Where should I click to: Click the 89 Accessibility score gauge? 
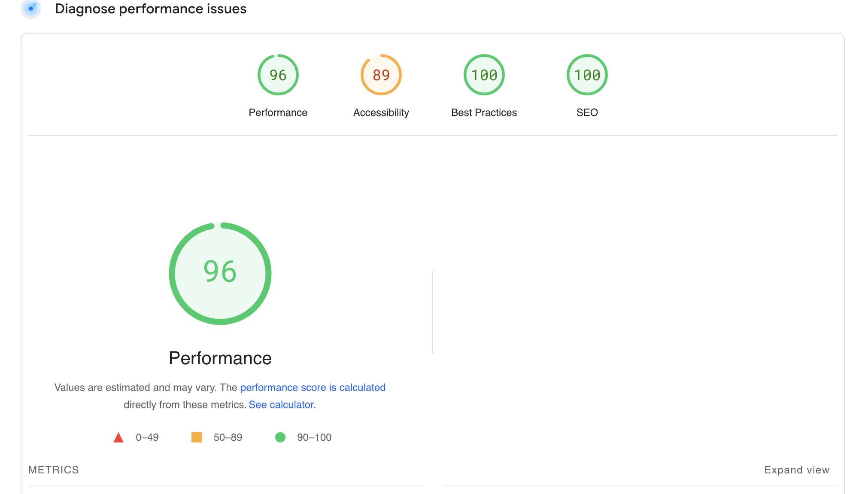pos(381,75)
